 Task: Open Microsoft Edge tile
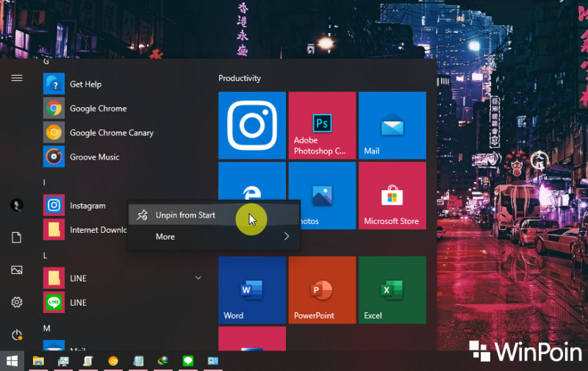[252, 181]
